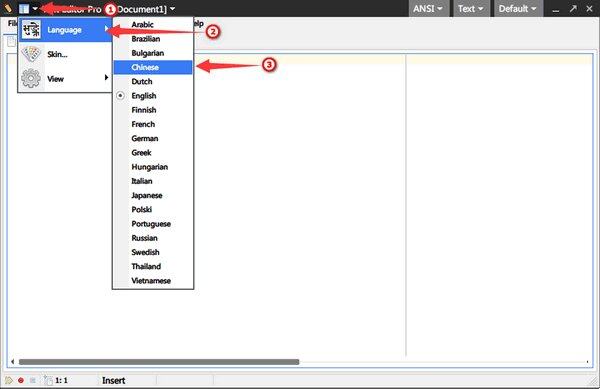Screen dimensions: 600x389
Task: Open the ANSI encoding dropdown
Action: click(x=428, y=8)
